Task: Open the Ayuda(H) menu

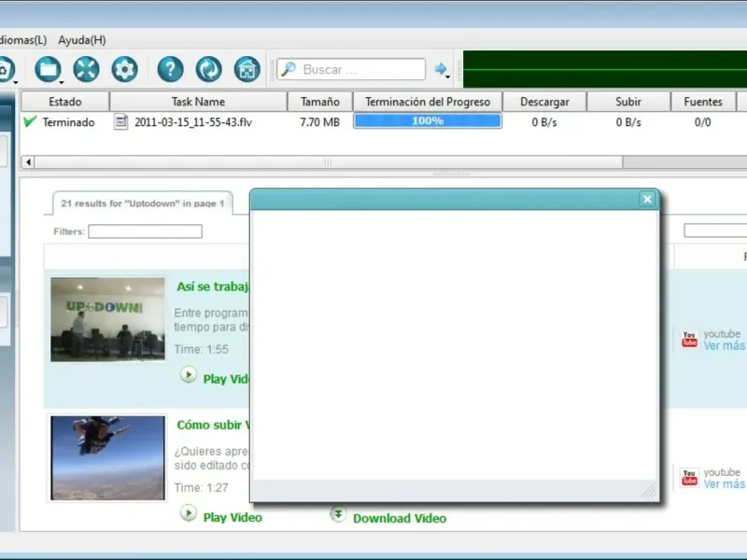Action: click(82, 40)
